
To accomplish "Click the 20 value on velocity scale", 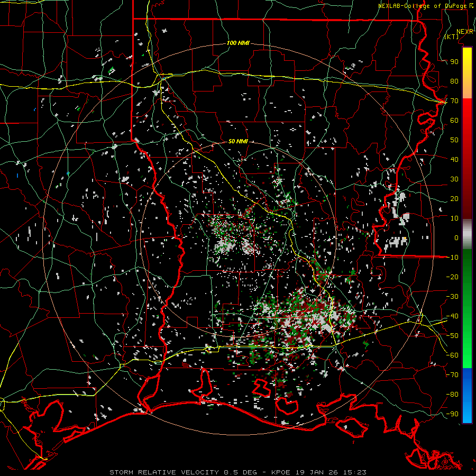I will pos(454,199).
